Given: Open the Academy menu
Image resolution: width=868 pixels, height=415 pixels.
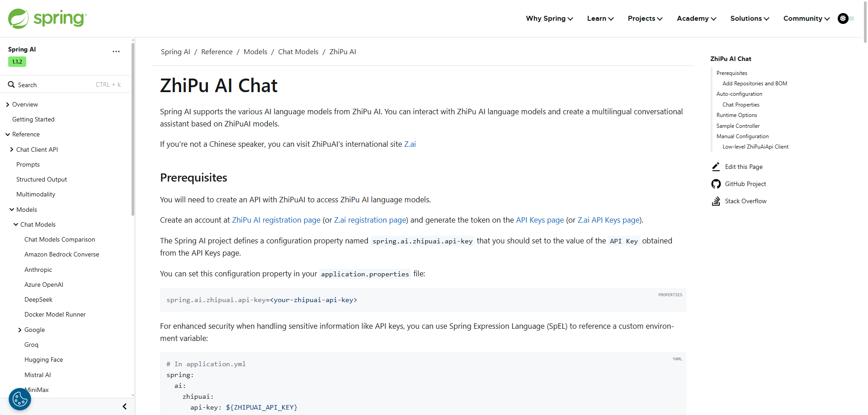Looking at the screenshot, I should pos(696,19).
